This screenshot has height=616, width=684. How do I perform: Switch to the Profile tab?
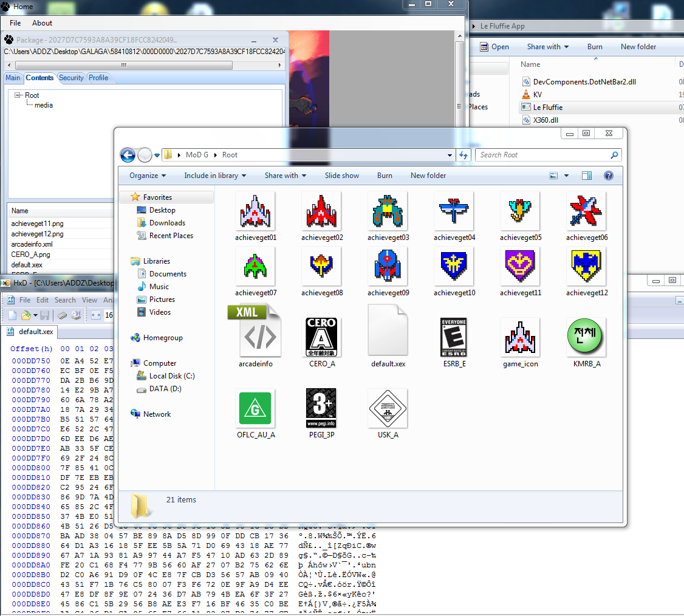pos(98,78)
